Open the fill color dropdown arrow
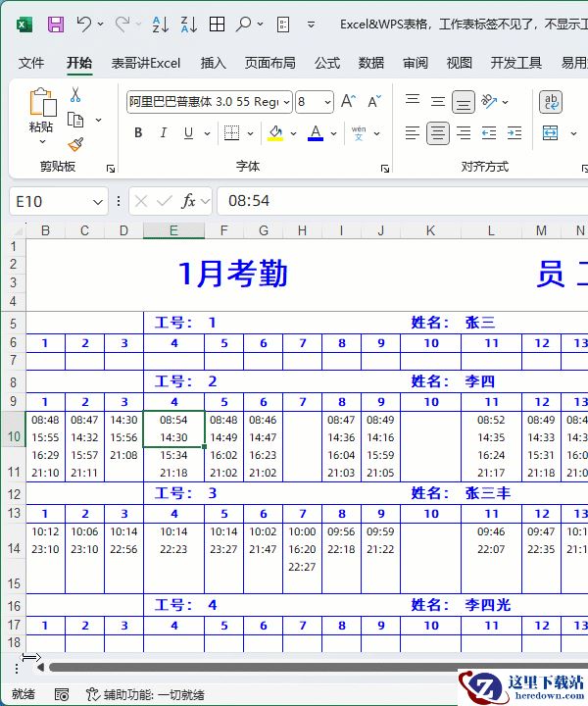This screenshot has width=588, height=706. click(x=293, y=133)
